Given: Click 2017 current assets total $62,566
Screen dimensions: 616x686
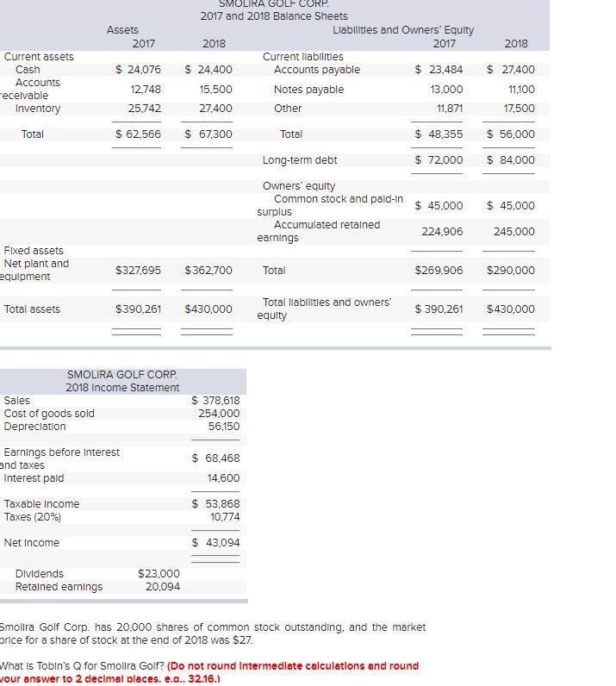Looking at the screenshot, I should click(x=138, y=134).
